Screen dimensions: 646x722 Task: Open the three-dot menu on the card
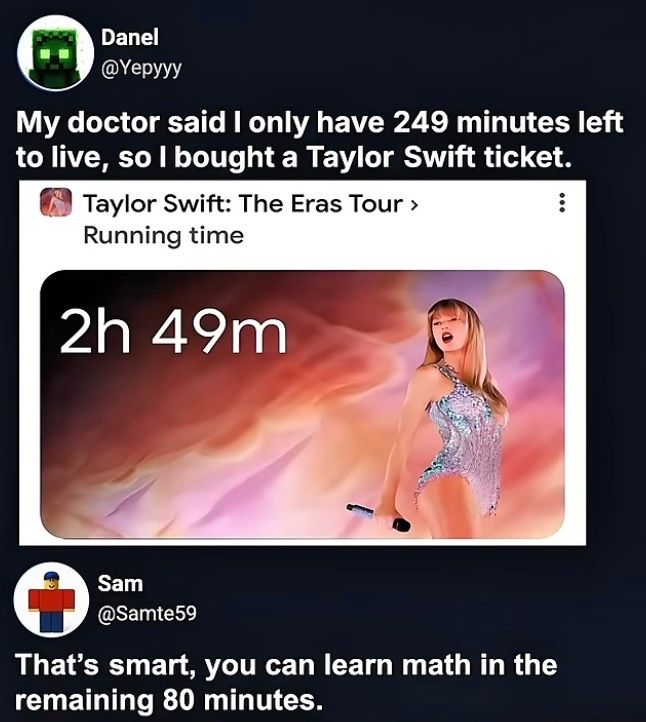pyautogui.click(x=561, y=203)
